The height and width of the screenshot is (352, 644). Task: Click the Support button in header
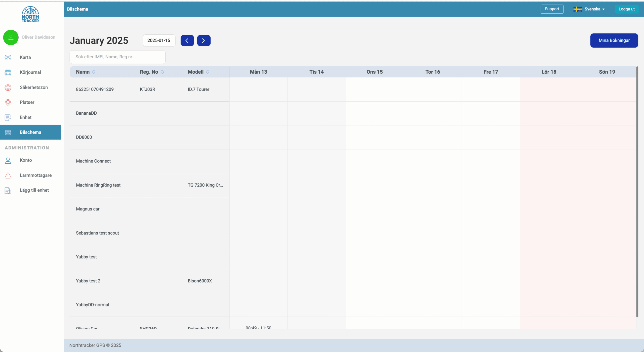(x=552, y=9)
